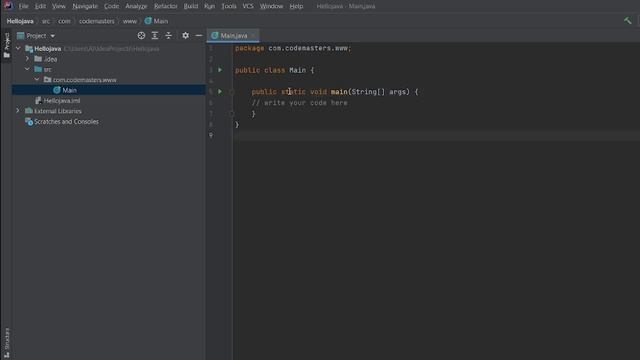Open Project panel settings gear
640x360 pixels.
(x=185, y=36)
